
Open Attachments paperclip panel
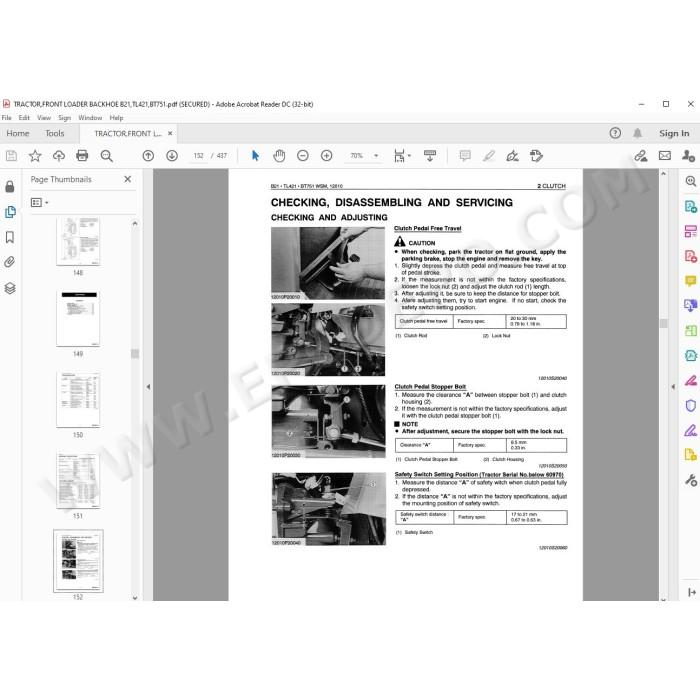(10, 262)
